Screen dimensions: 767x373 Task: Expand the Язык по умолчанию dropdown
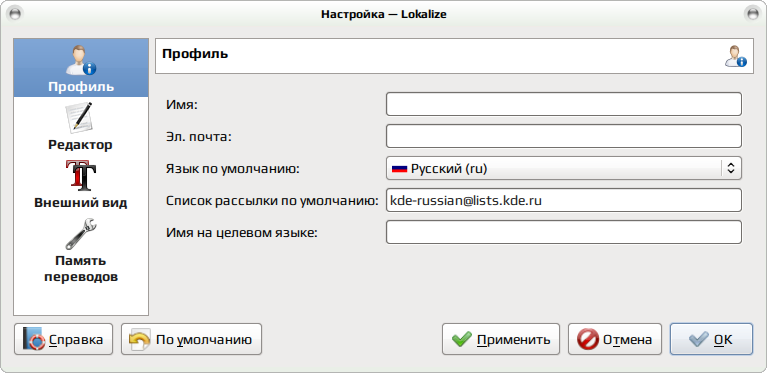564,168
